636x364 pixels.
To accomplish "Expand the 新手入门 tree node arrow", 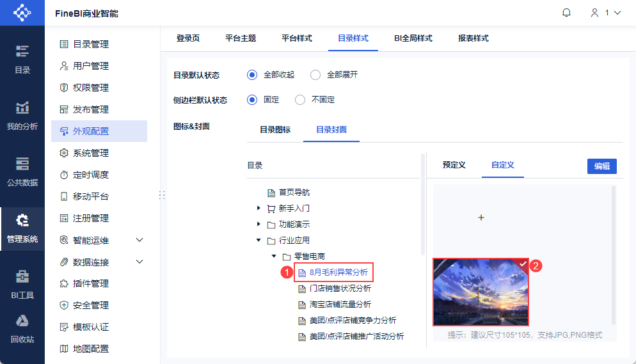I will 258,208.
